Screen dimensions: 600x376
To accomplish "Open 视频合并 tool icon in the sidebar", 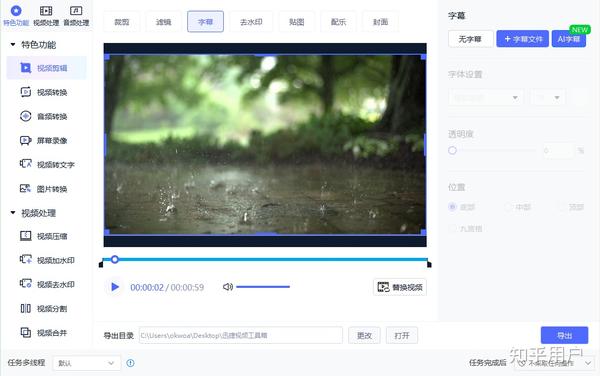I will click(26, 332).
